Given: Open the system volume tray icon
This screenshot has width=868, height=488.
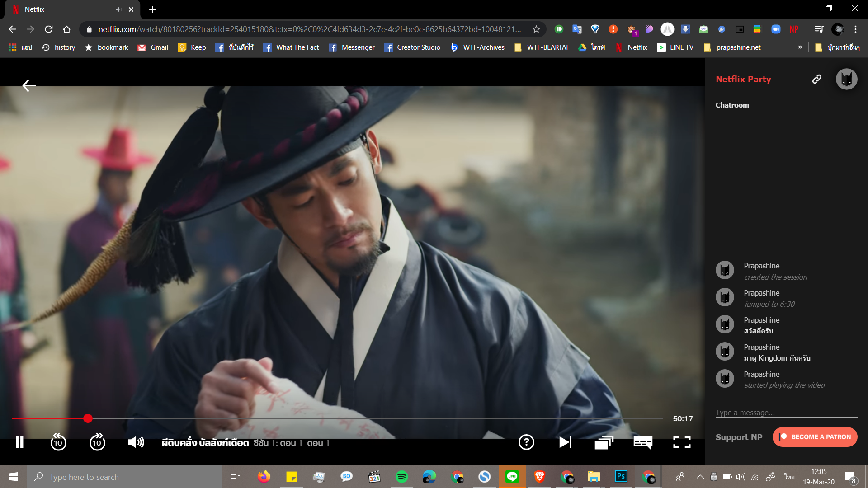Looking at the screenshot, I should click(x=741, y=477).
